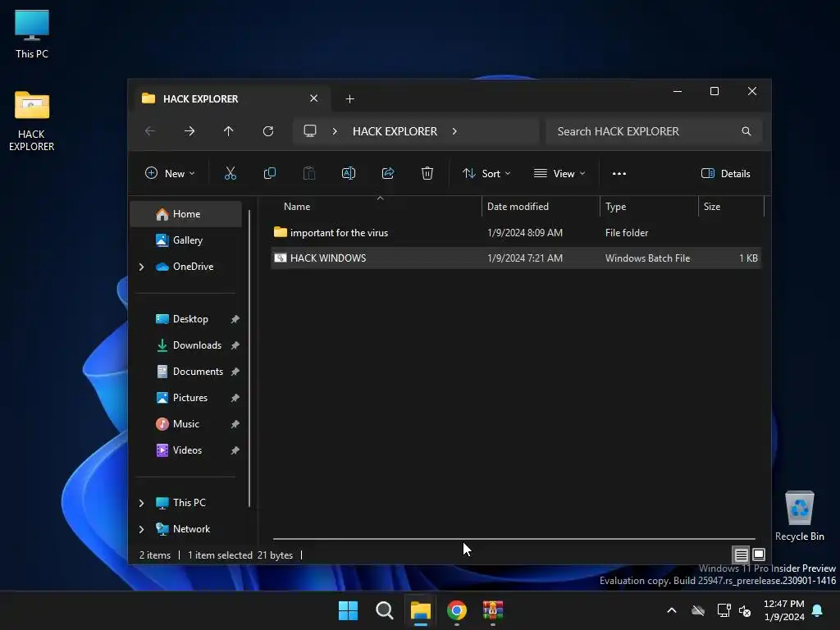This screenshot has height=630, width=840.
Task: Open taskbar Search magnifier
Action: [384, 610]
